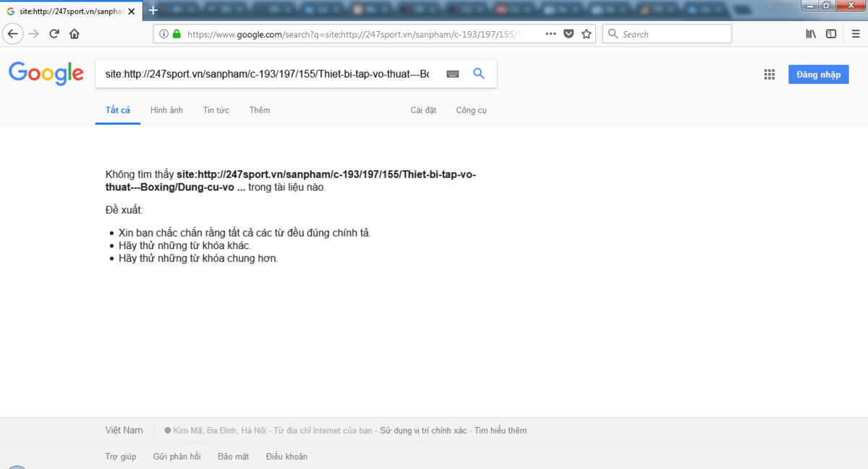The width and height of the screenshot is (868, 469).
Task: Click the Đăng nhập sign-in button
Action: point(819,75)
